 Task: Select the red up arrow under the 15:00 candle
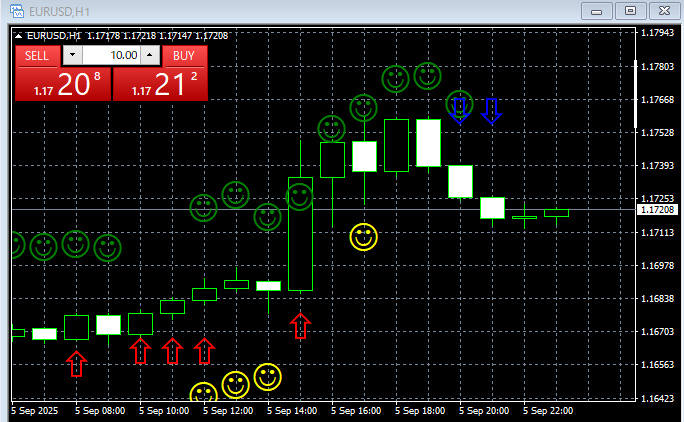click(x=300, y=326)
